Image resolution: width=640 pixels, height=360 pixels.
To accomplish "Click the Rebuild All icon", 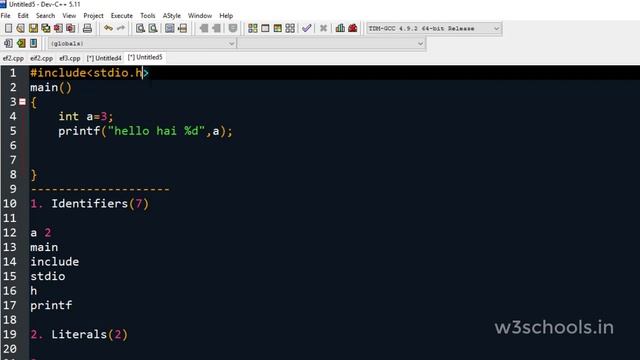I will tap(290, 28).
